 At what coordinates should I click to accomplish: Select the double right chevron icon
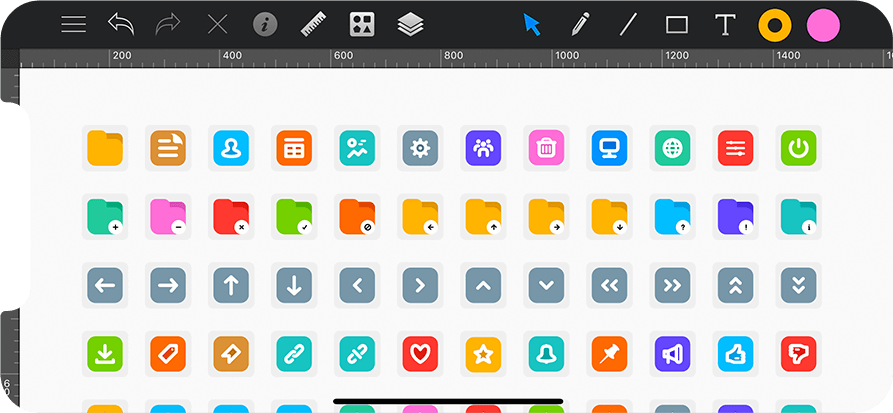(673, 285)
